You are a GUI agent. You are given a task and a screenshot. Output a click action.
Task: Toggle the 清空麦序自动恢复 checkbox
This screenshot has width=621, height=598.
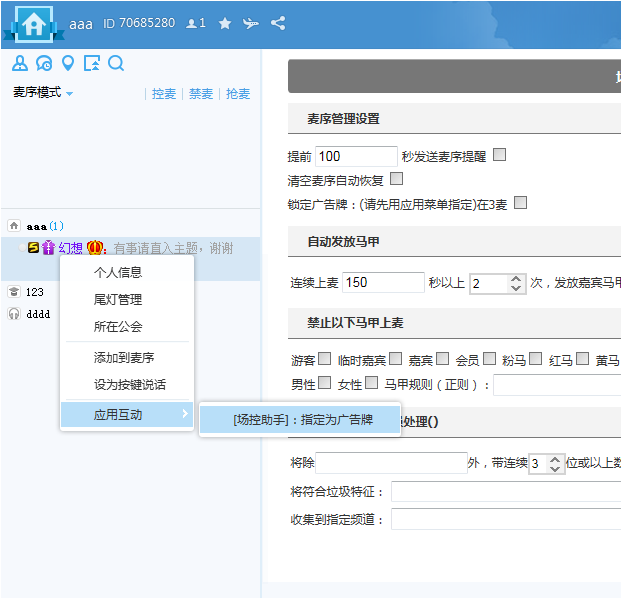pyautogui.click(x=396, y=179)
